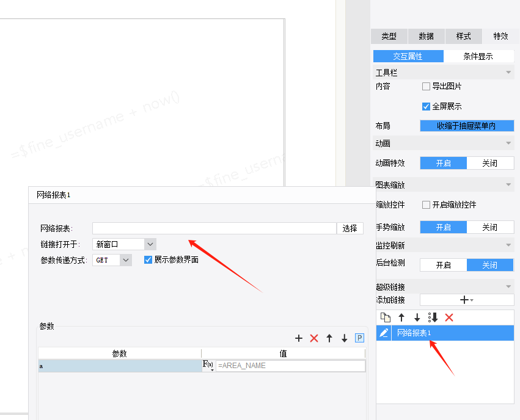This screenshot has width=520, height=420.
Task: Uncheck 全屏展示 checkbox
Action: point(426,106)
